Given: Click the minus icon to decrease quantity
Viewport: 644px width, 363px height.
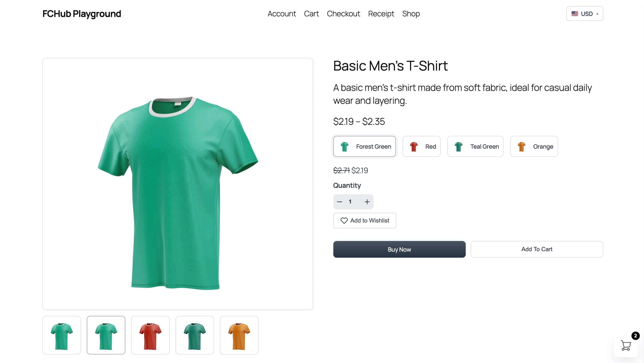Looking at the screenshot, I should (340, 202).
